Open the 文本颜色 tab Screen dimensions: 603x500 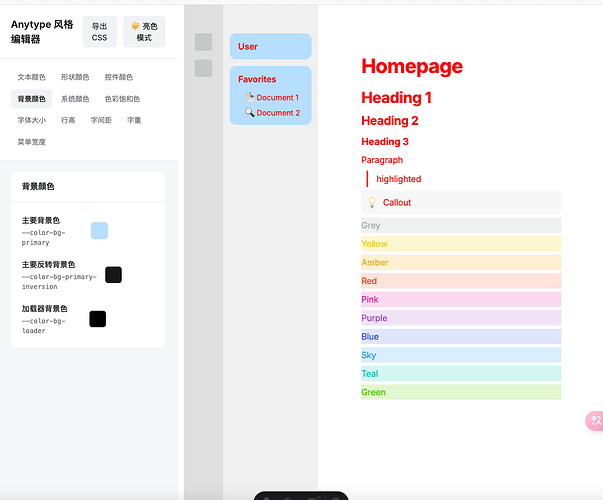click(x=32, y=77)
